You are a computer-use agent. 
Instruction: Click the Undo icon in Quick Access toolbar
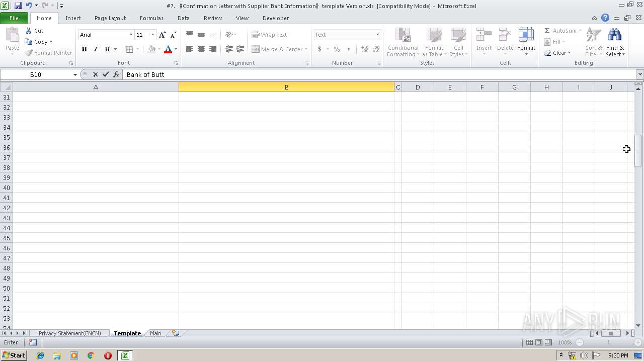click(29, 6)
